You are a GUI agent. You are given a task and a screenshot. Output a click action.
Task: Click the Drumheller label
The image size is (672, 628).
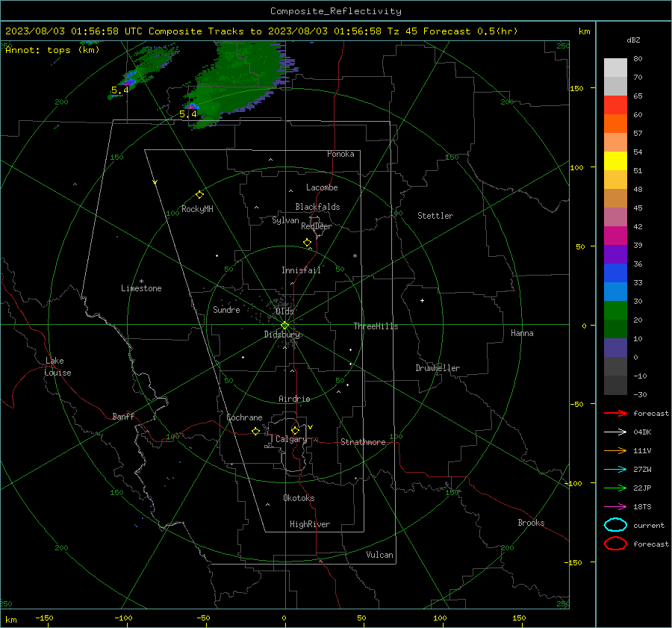tap(438, 368)
